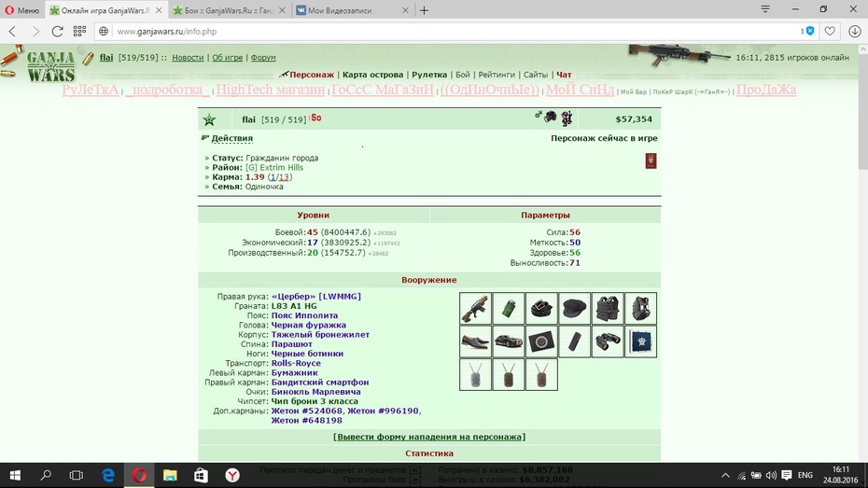Open the Новости link
This screenshot has width=868, height=488.
coord(188,58)
